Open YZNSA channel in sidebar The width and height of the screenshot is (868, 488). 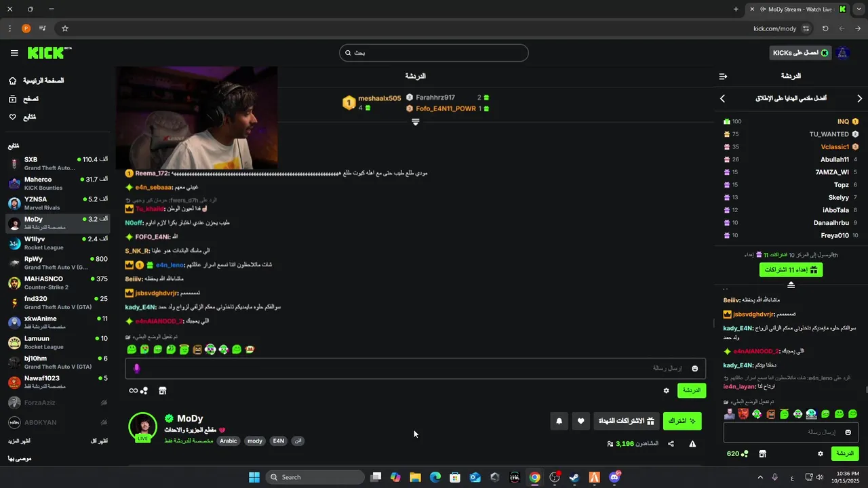coord(58,203)
